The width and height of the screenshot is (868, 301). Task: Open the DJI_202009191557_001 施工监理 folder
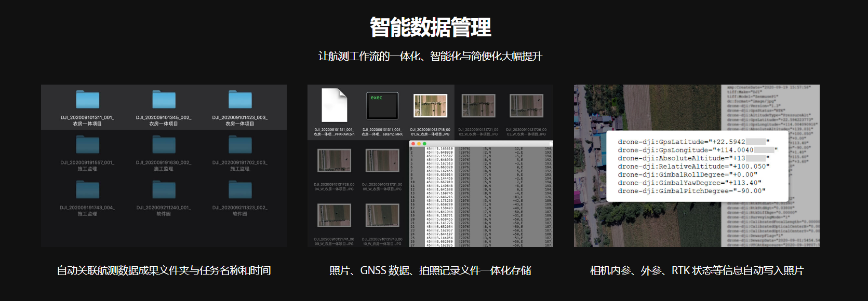tap(87, 145)
